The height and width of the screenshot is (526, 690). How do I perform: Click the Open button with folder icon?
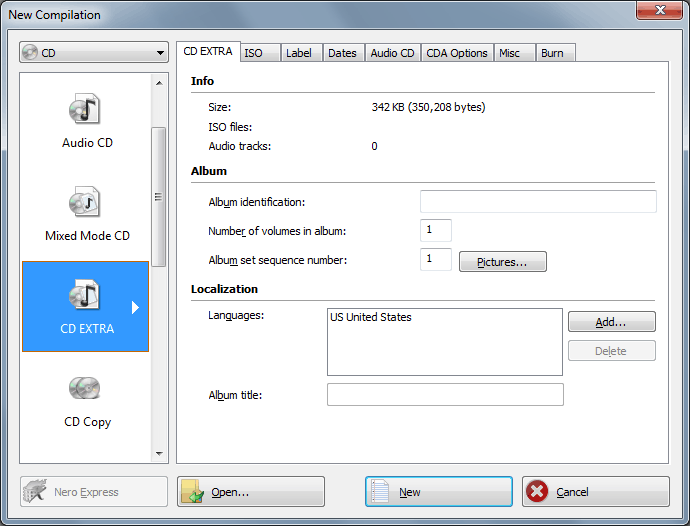point(251,492)
